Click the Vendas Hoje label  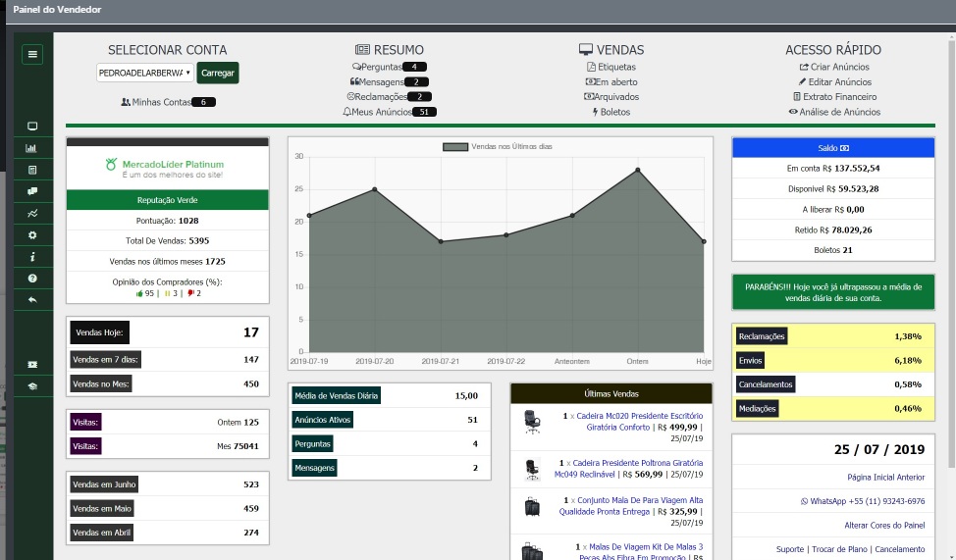pyautogui.click(x=99, y=332)
